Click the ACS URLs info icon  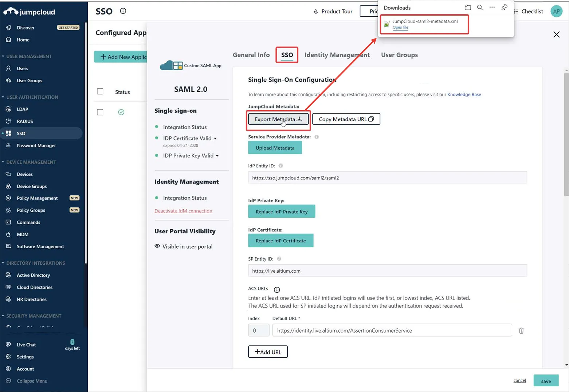coord(277,290)
